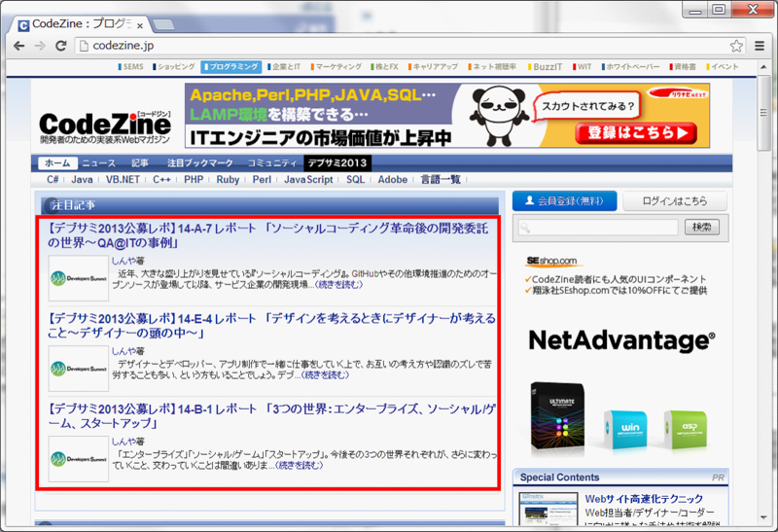
Task: Go back with the browser back arrow
Action: point(18,46)
